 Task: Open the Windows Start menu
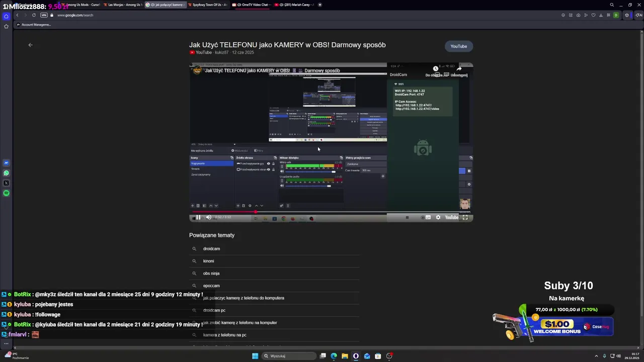(255, 356)
